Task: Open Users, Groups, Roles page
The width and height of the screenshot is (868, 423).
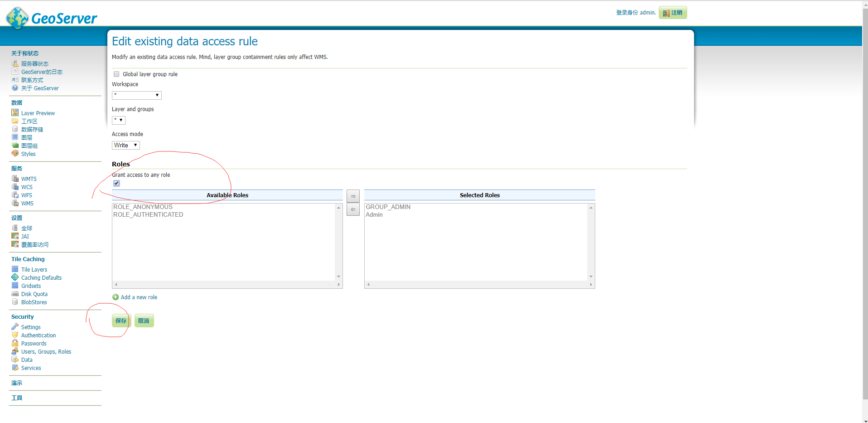Action: pyautogui.click(x=46, y=352)
